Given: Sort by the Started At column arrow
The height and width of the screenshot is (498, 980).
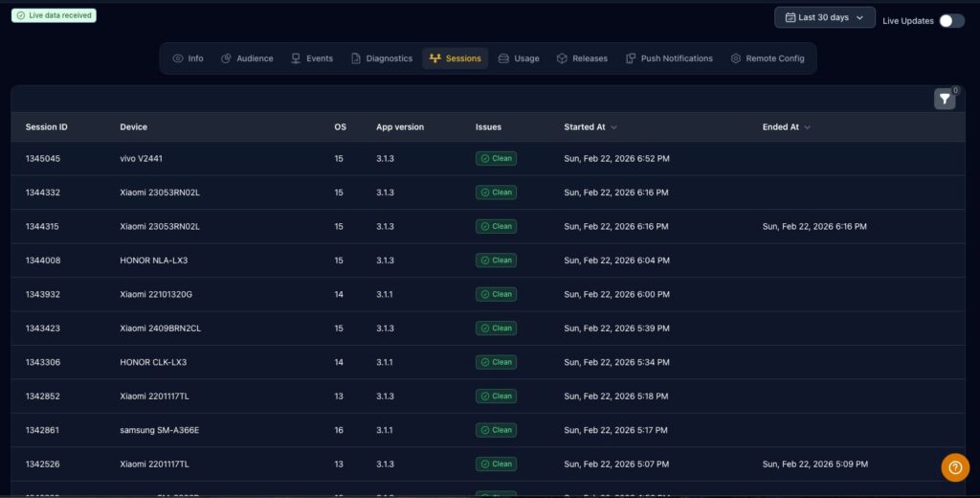Looking at the screenshot, I should (613, 127).
